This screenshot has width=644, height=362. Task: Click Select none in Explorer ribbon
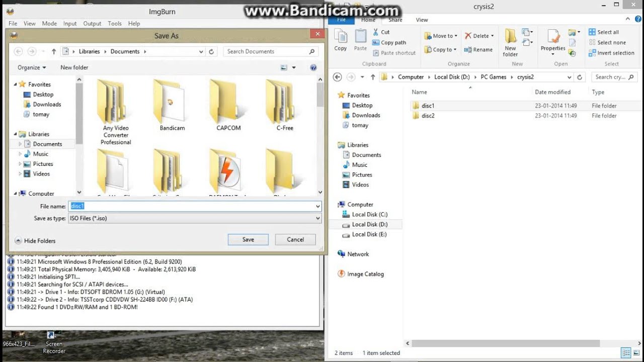click(x=607, y=43)
